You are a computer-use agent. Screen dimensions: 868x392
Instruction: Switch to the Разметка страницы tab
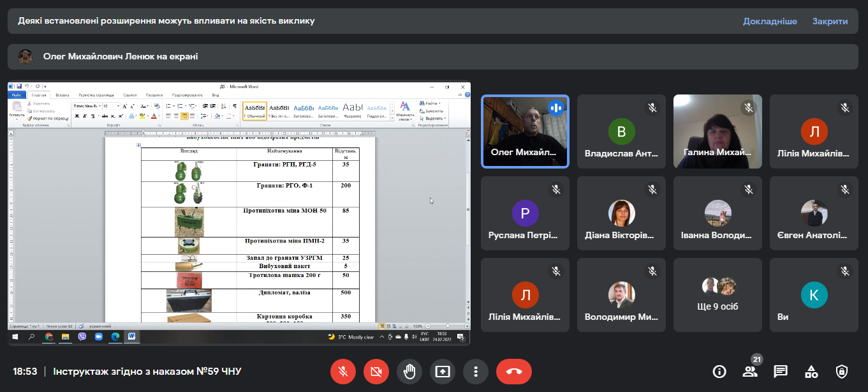[96, 94]
